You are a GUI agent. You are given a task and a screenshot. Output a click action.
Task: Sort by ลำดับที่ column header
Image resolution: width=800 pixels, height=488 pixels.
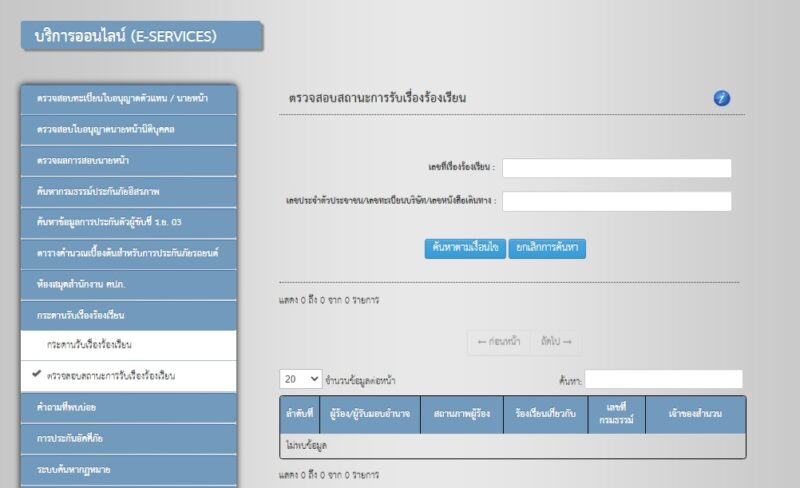300,414
